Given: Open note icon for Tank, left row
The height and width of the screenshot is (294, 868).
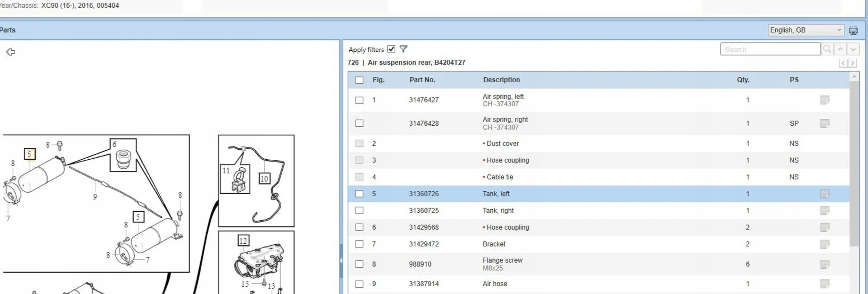Looking at the screenshot, I should (x=825, y=194).
